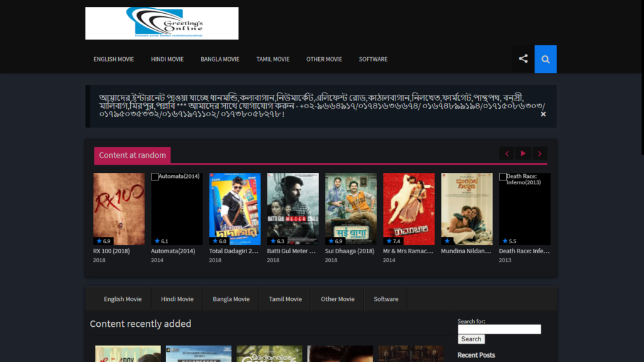Open the Sui Dhaaga movie poster

(x=351, y=209)
